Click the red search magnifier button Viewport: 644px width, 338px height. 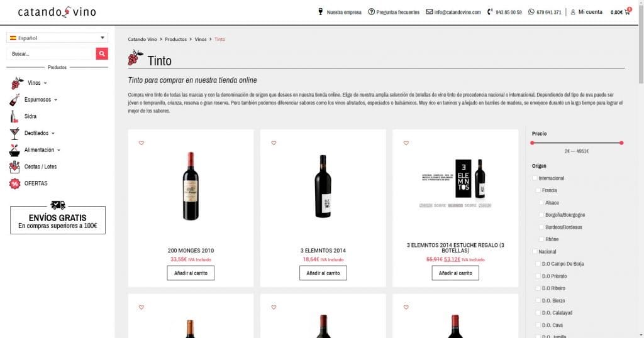click(x=102, y=54)
